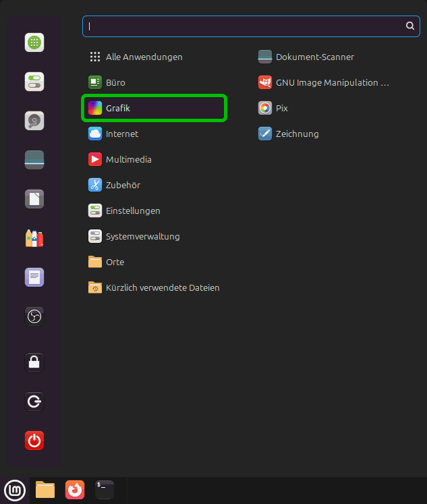
Task: Click inside the menu search field
Action: coord(243,26)
